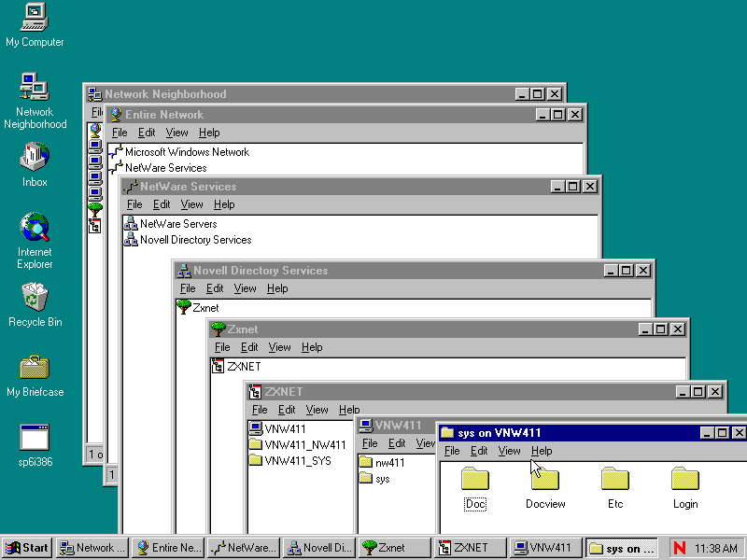
Task: Open Edit menu in VNW411 window
Action: tap(396, 443)
